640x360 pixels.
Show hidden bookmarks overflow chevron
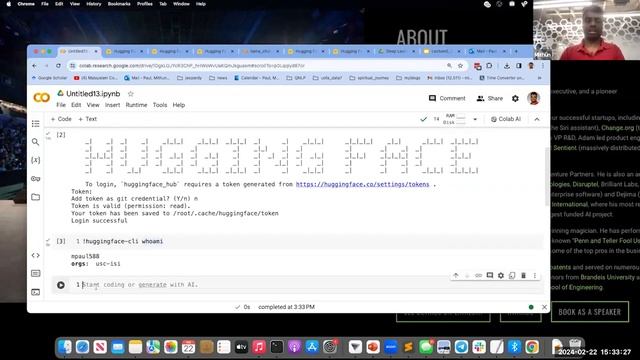coord(540,78)
